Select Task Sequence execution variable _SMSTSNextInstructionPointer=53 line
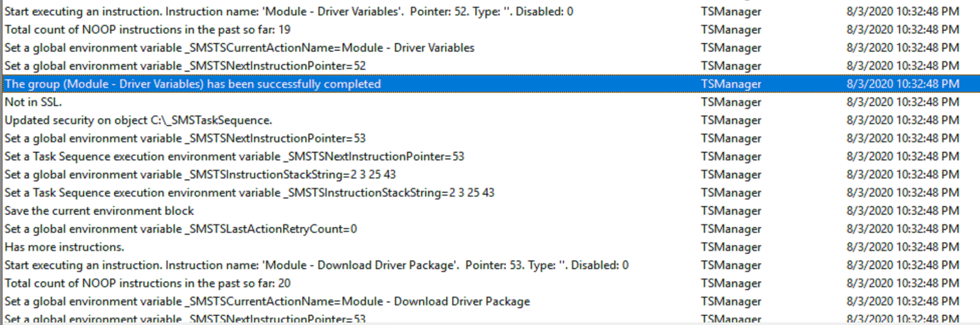Screen dimensions: 980x325 click(234, 156)
